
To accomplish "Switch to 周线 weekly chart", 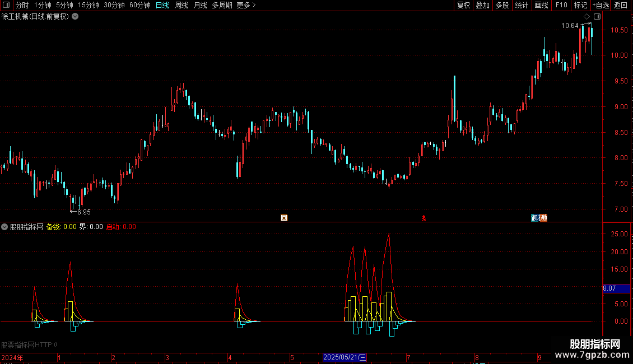I will (181, 5).
